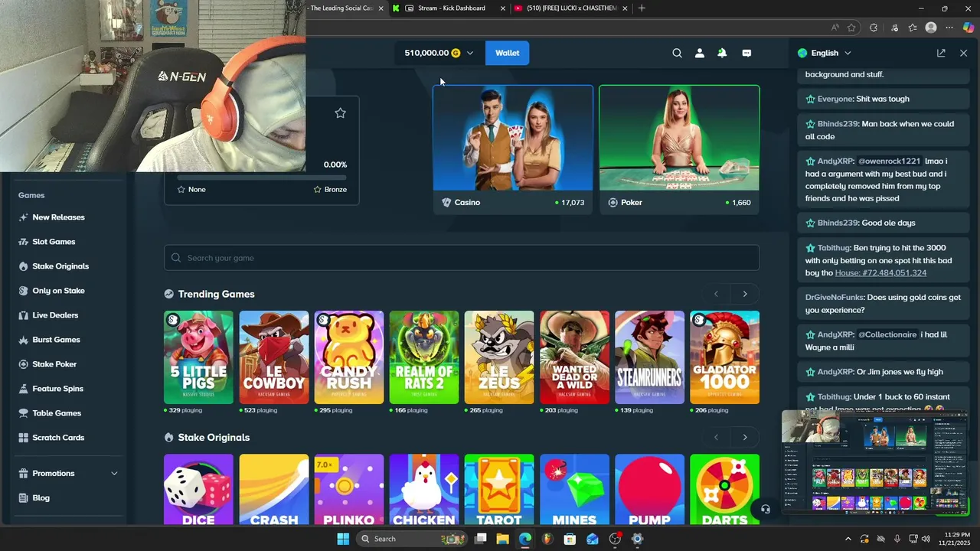The height and width of the screenshot is (551, 980).
Task: Show next Trending Games page arrow
Action: pyautogui.click(x=745, y=294)
